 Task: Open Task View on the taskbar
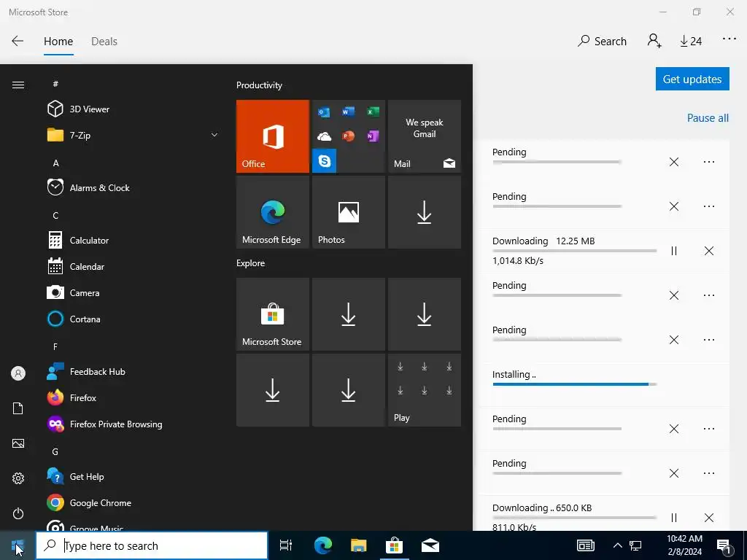click(x=286, y=545)
